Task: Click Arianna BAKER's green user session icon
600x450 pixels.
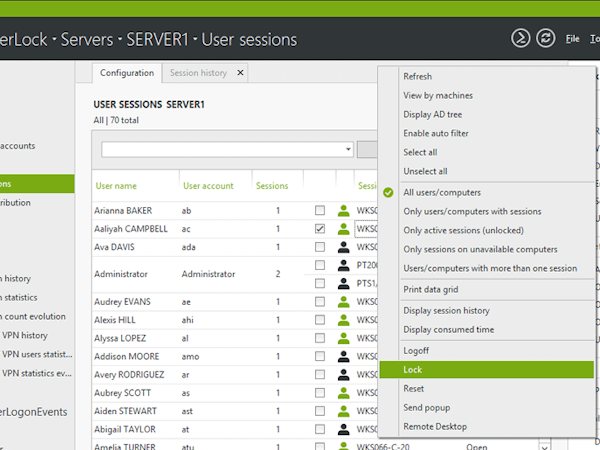Action: pos(343,210)
